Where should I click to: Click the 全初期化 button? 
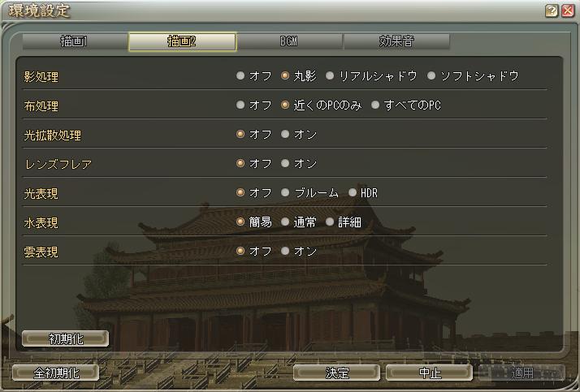coord(56,373)
